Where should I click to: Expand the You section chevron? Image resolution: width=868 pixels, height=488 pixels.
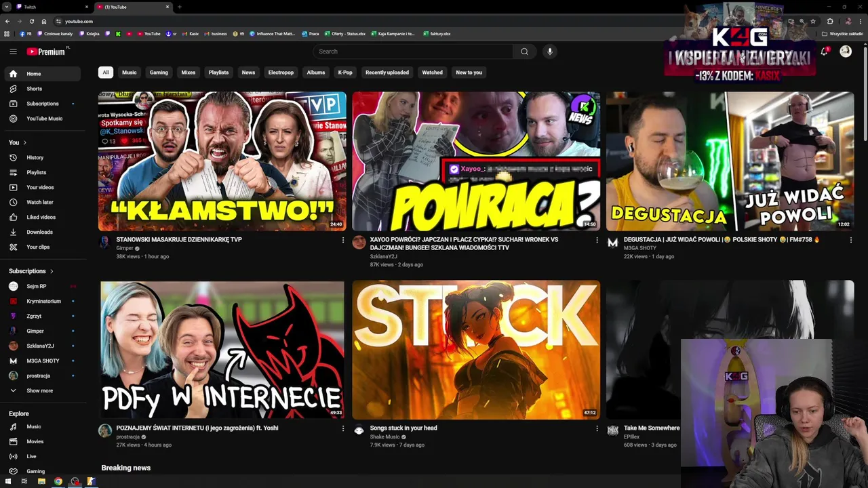tap(25, 142)
